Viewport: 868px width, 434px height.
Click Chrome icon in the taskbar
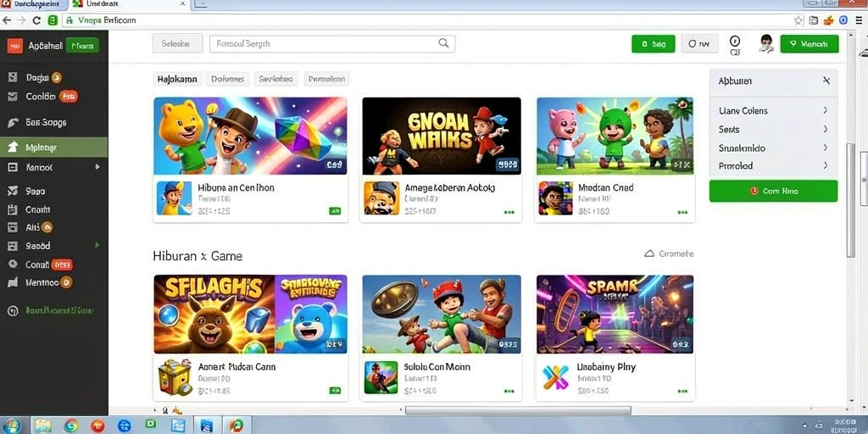pos(71,426)
